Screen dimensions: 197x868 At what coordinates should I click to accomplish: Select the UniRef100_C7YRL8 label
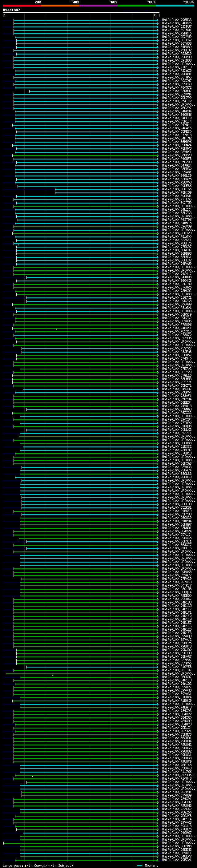pos(177,135)
